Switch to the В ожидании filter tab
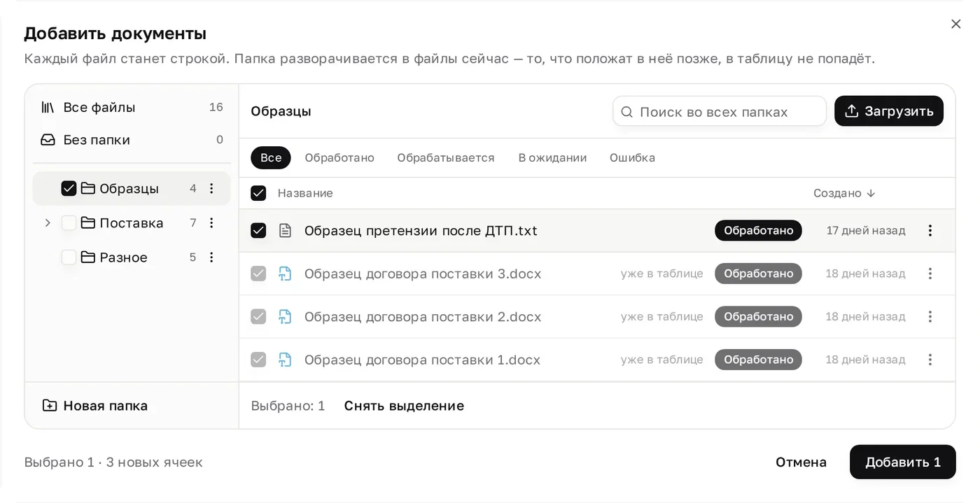 coord(552,157)
